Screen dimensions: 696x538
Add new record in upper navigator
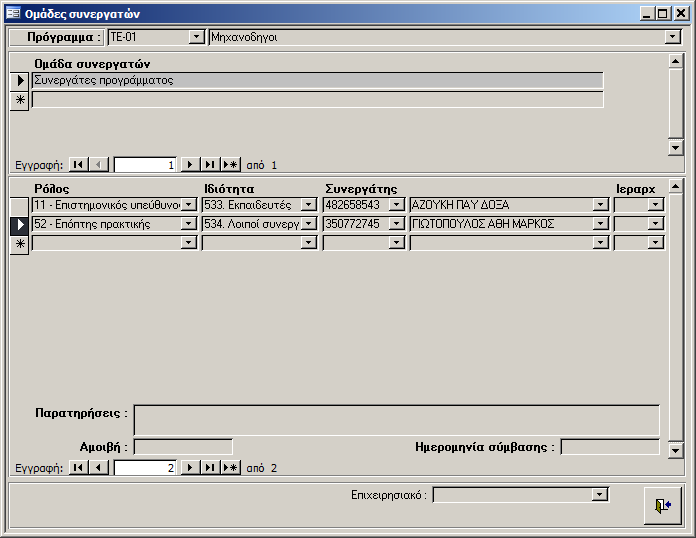[230, 165]
